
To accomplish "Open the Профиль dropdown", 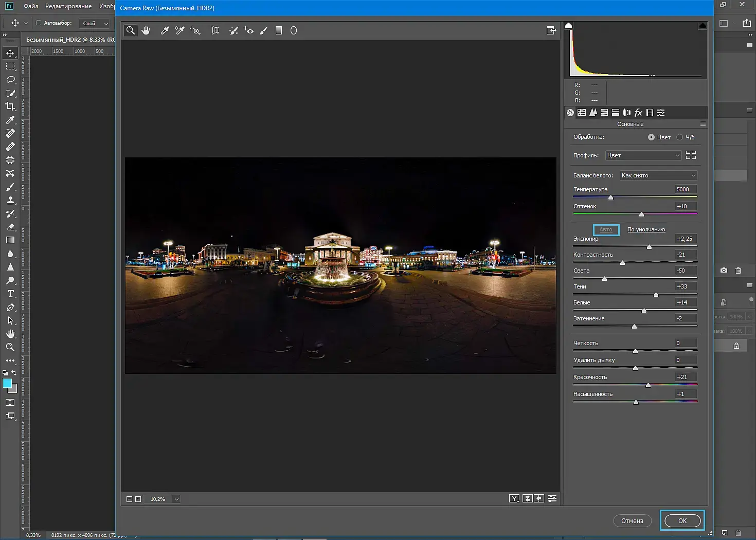I will [643, 155].
